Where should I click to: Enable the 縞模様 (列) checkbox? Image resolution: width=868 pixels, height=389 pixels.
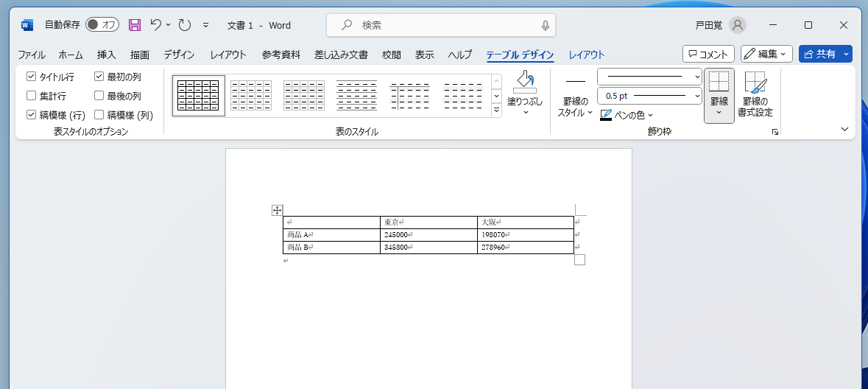99,115
